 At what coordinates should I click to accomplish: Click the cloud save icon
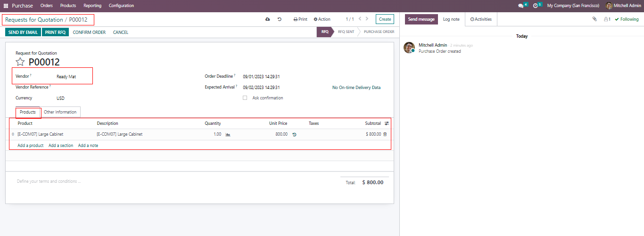268,19
